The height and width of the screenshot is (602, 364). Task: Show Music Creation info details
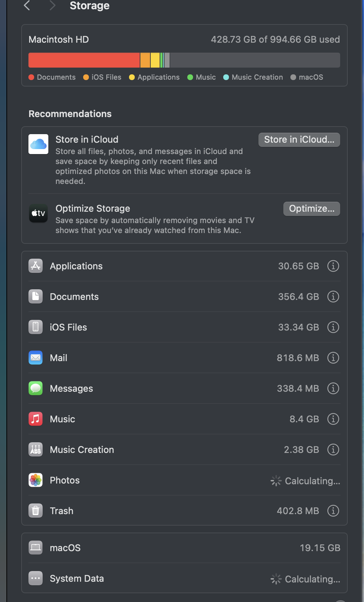333,450
